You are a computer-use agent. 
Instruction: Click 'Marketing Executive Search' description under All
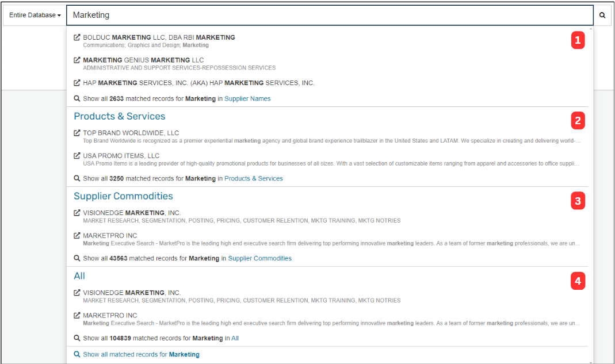point(331,323)
